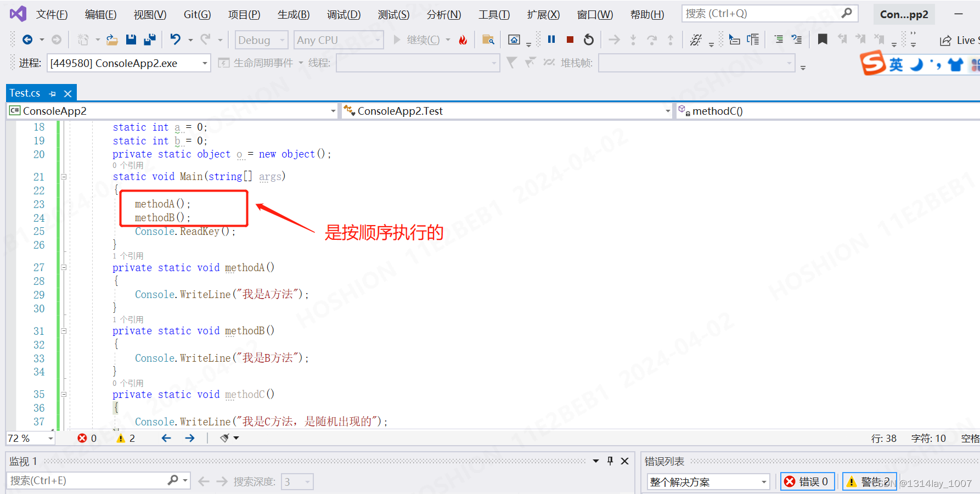The image size is (980, 494).
Task: Open the ConsoleApp2 project navigation dropdown
Action: (x=172, y=111)
